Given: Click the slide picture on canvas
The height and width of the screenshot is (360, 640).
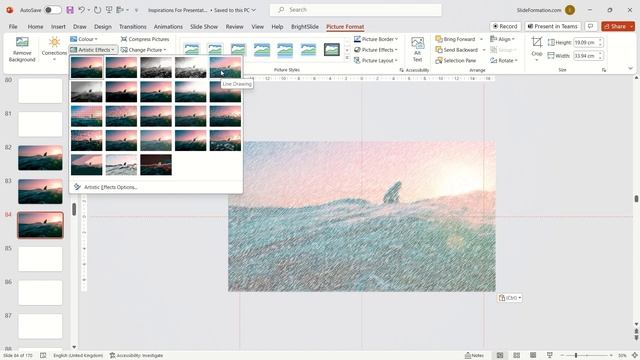Looking at the screenshot, I should click(362, 216).
